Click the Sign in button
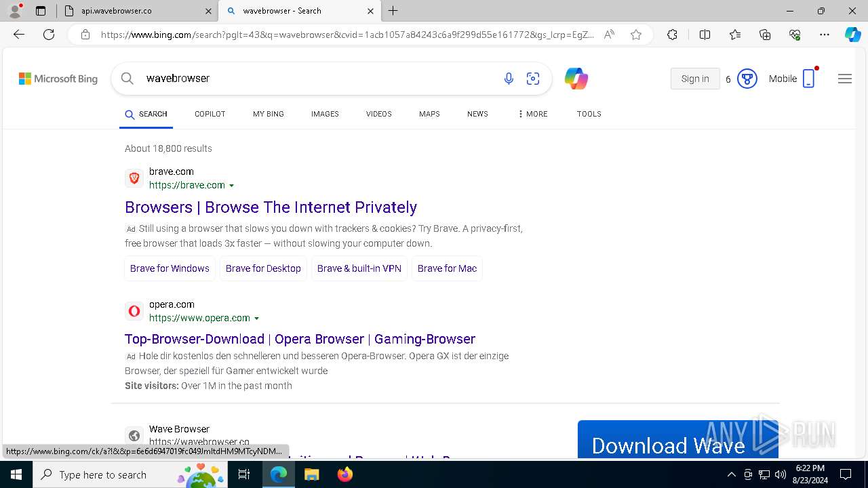 (695, 79)
